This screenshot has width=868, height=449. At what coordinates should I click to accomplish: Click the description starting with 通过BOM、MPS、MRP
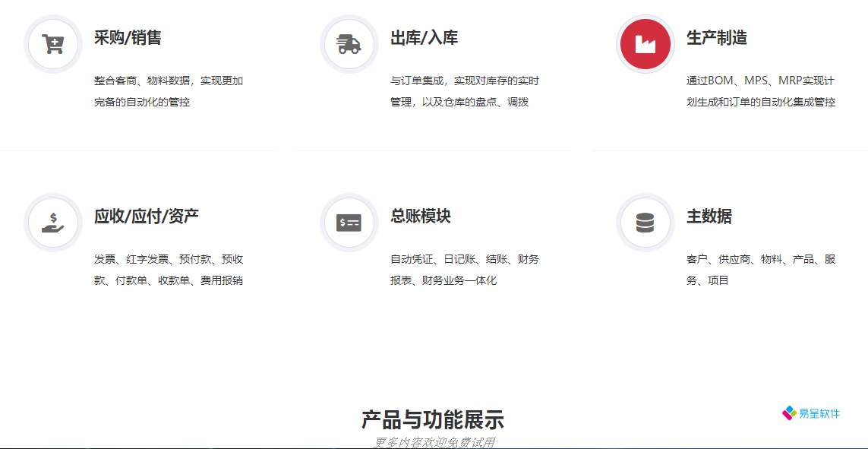tap(761, 91)
